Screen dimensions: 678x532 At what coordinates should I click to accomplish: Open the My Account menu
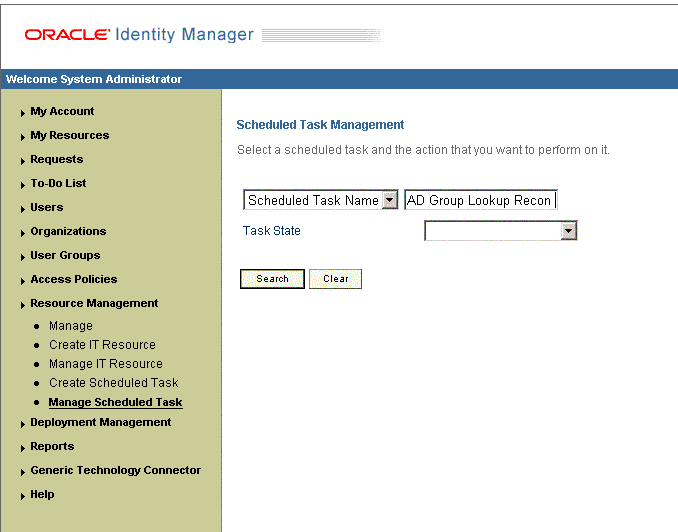62,112
